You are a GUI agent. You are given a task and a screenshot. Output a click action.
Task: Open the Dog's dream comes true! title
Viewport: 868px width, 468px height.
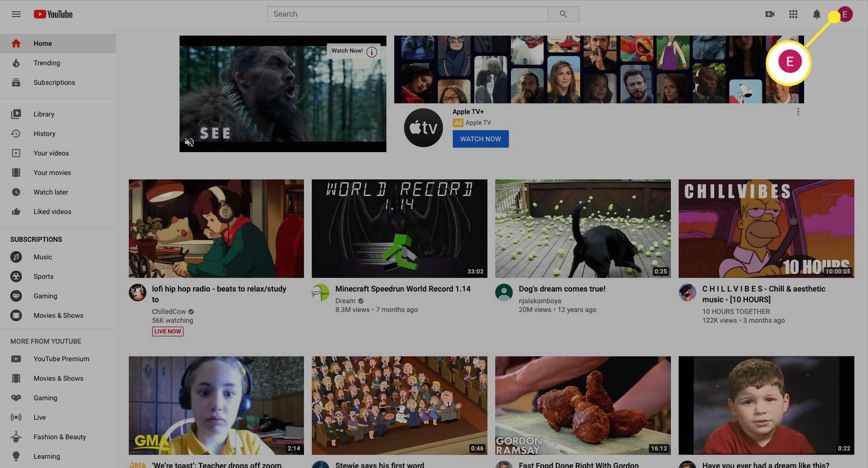[x=562, y=289]
